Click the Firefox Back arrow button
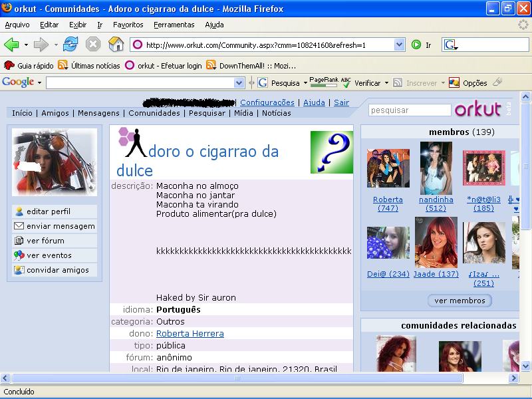Screen dimensions: 532x399 point(11,45)
